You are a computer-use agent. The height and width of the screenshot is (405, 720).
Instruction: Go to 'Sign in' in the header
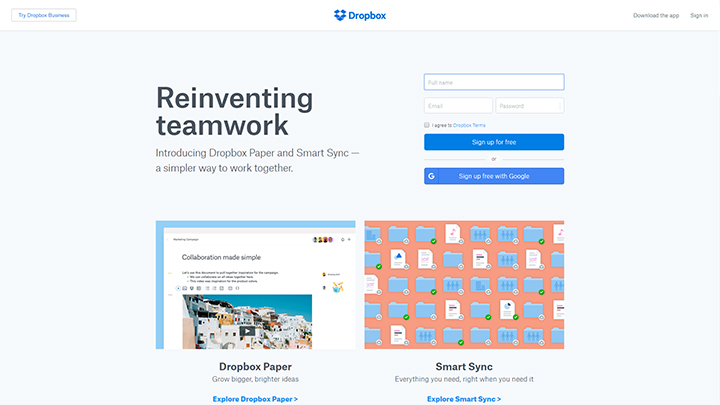tap(698, 16)
